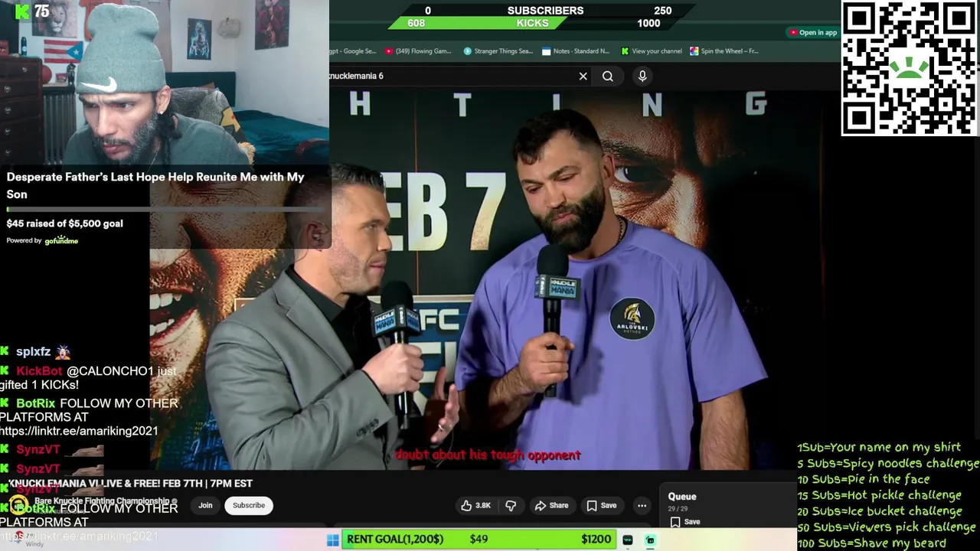Click the KickBot username in chat
The height and width of the screenshot is (551, 980).
point(39,371)
